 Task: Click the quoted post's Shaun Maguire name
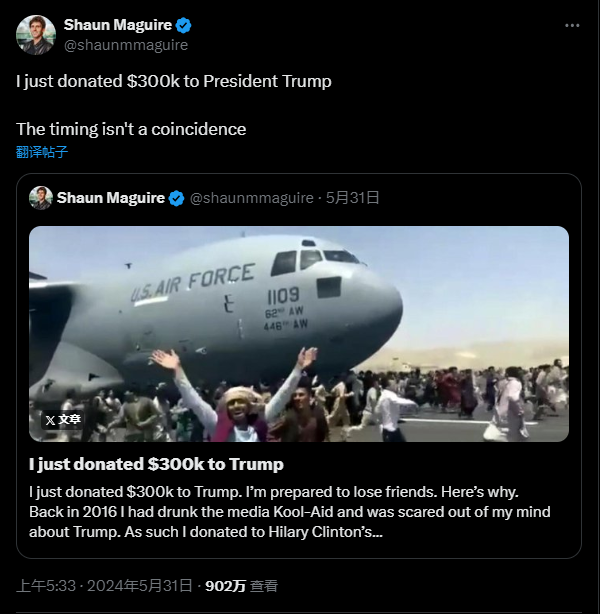pos(110,198)
